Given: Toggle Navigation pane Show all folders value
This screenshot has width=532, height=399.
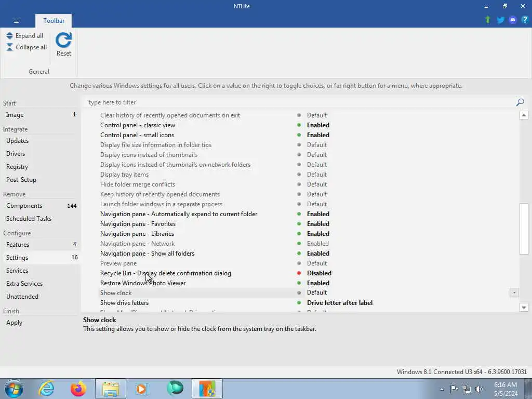Looking at the screenshot, I should pyautogui.click(x=318, y=254).
